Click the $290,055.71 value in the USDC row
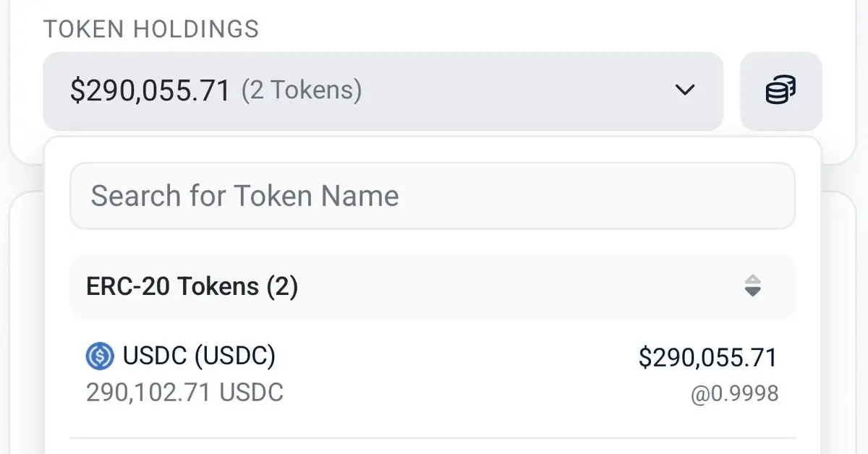The image size is (868, 454). [707, 358]
